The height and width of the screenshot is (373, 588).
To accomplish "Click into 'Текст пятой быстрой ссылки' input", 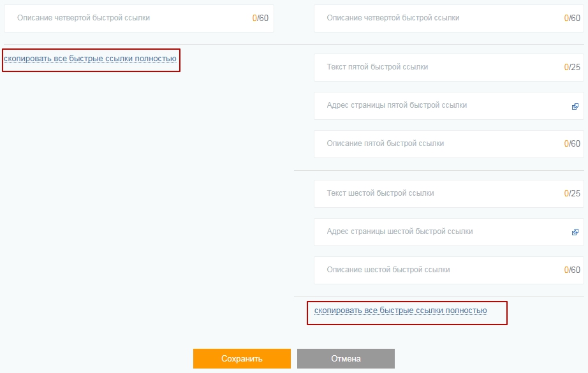I will pyautogui.click(x=434, y=68).
